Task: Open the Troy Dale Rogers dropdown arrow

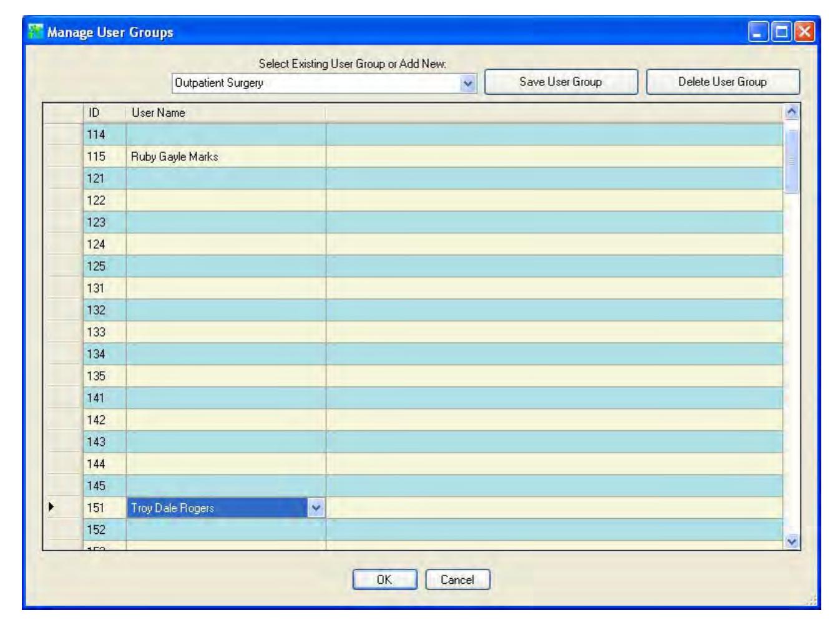Action: 316,508
